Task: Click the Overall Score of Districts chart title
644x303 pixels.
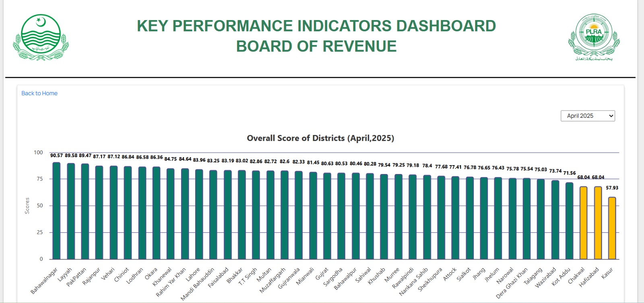Action: tap(320, 138)
